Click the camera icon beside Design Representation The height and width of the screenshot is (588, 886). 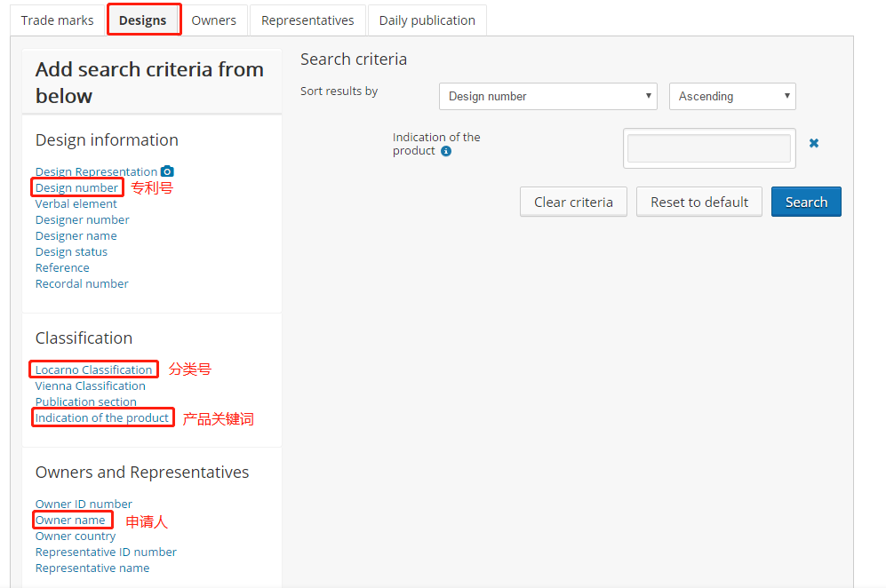(x=167, y=171)
